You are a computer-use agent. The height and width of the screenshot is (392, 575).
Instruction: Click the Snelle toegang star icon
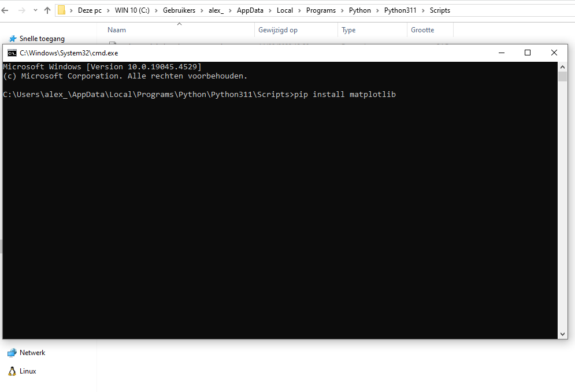click(x=13, y=39)
